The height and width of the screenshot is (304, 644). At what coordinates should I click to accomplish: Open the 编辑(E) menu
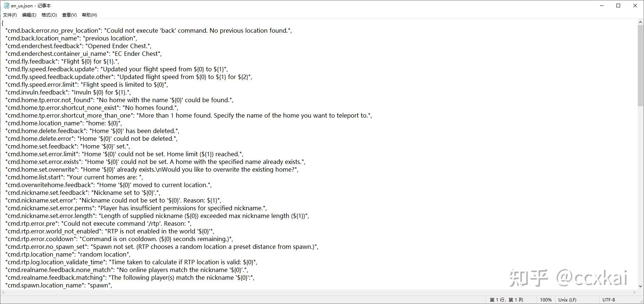click(29, 15)
